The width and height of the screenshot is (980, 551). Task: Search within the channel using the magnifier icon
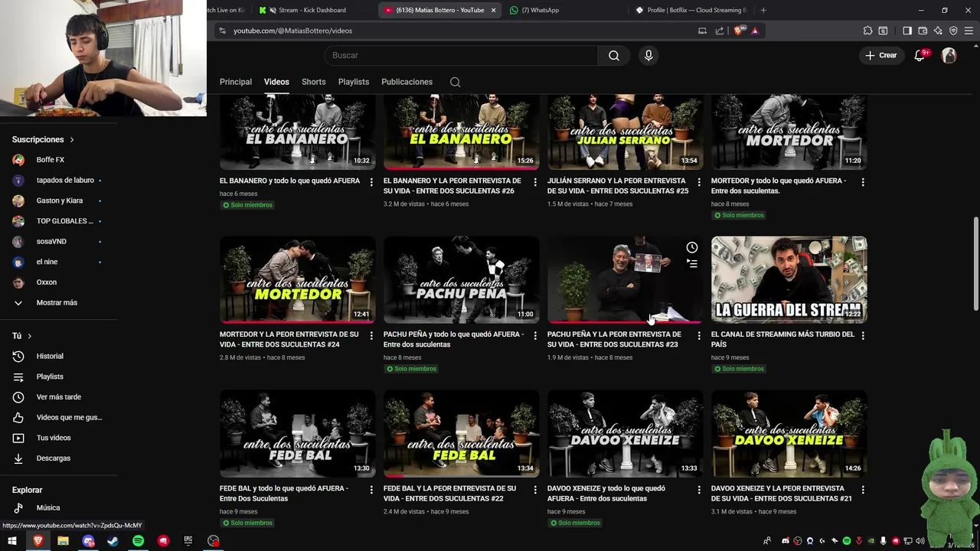point(455,82)
